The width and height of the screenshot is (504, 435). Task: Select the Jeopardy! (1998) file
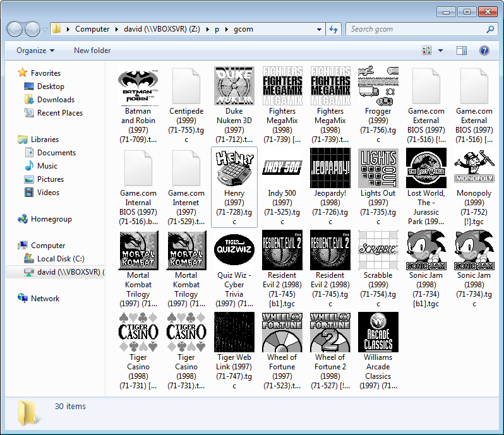(x=330, y=187)
